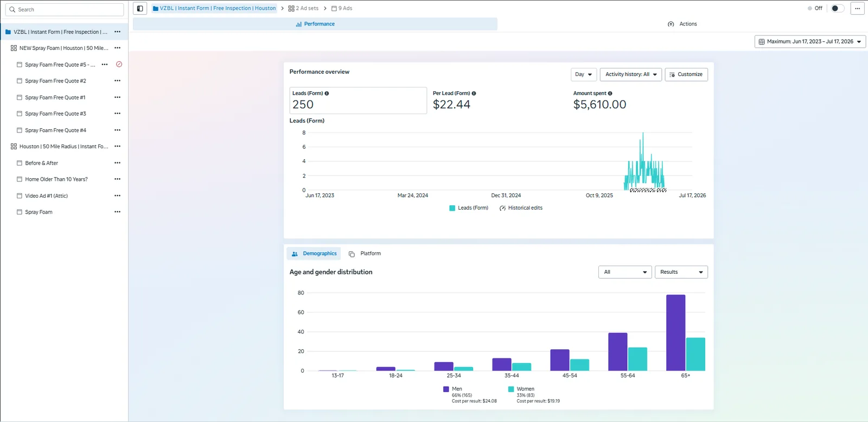Screen dimensions: 868x422
Task: Open options for Spray Foam Free Quote #3
Action: click(x=117, y=114)
